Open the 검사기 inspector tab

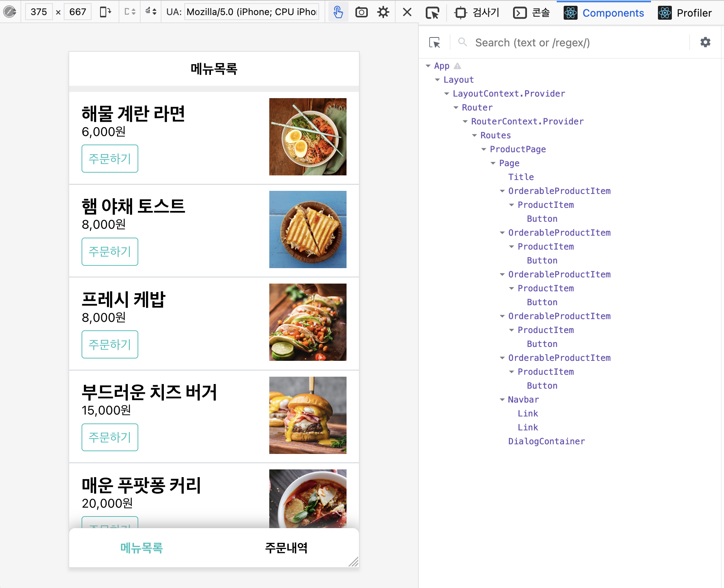(x=477, y=13)
